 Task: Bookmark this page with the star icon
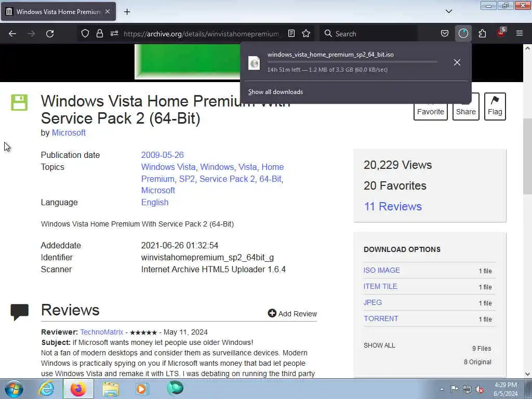pos(306,33)
